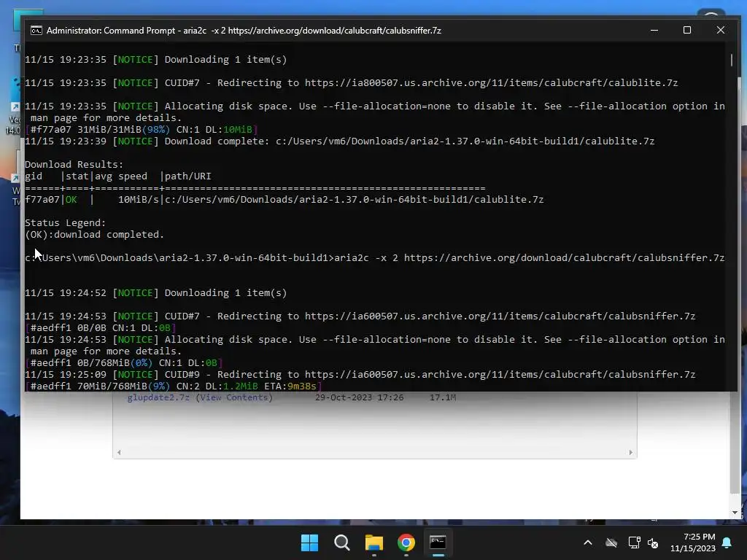Image resolution: width=747 pixels, height=560 pixels.
Task: Click the '(OK):download completed.' line
Action: click(94, 234)
